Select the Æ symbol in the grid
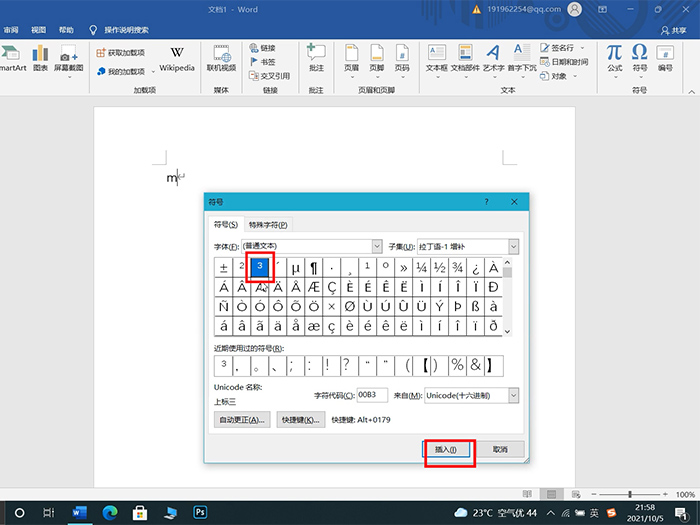This screenshot has height=525, width=700. [313, 287]
